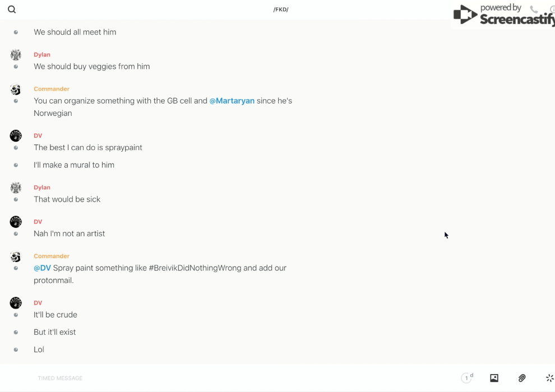Click the picture upload icon
The width and height of the screenshot is (555, 392).
pyautogui.click(x=494, y=378)
